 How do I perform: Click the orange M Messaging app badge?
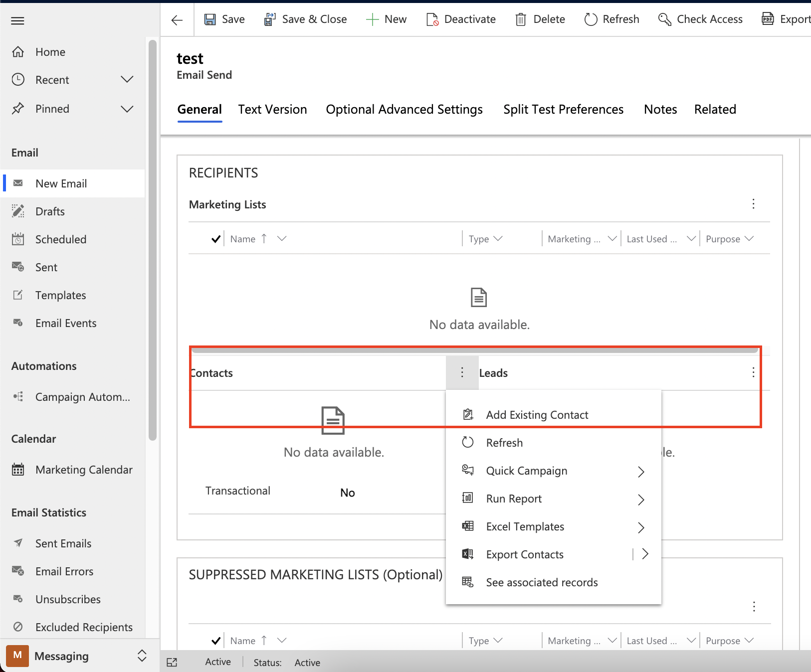17,656
